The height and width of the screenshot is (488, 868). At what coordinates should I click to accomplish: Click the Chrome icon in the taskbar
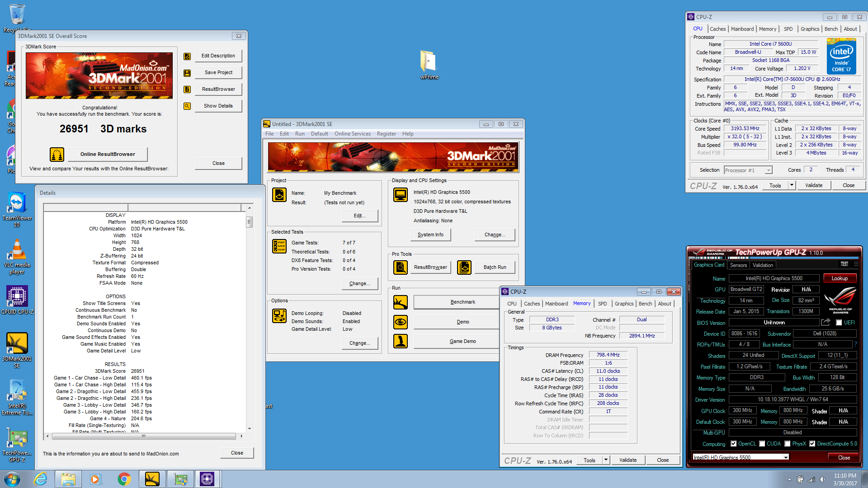(124, 479)
